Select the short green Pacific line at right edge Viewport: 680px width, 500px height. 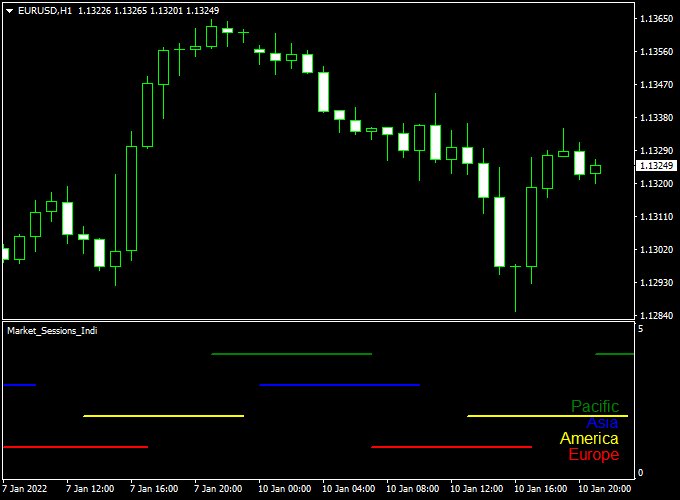(615, 354)
